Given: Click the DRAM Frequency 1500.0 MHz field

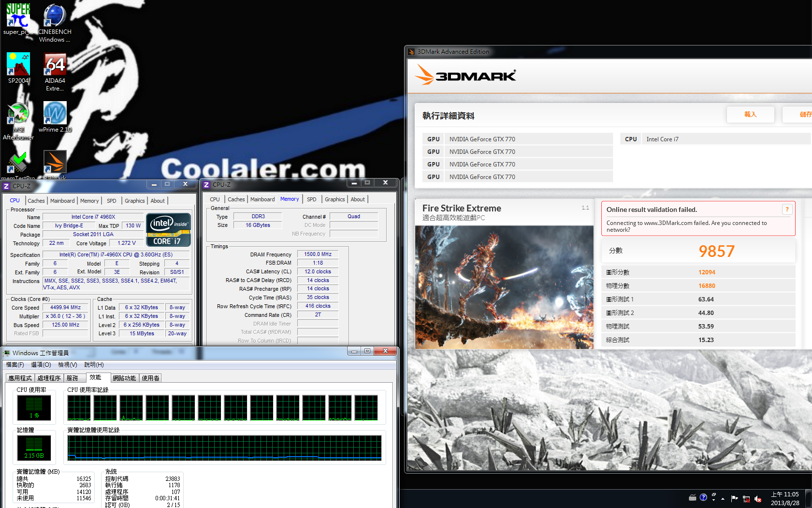Looking at the screenshot, I should tap(318, 254).
